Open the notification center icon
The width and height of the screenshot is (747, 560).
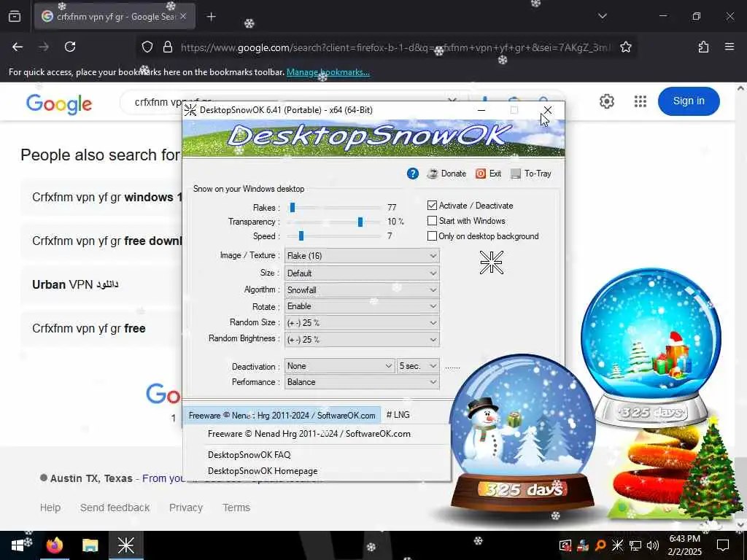click(723, 545)
